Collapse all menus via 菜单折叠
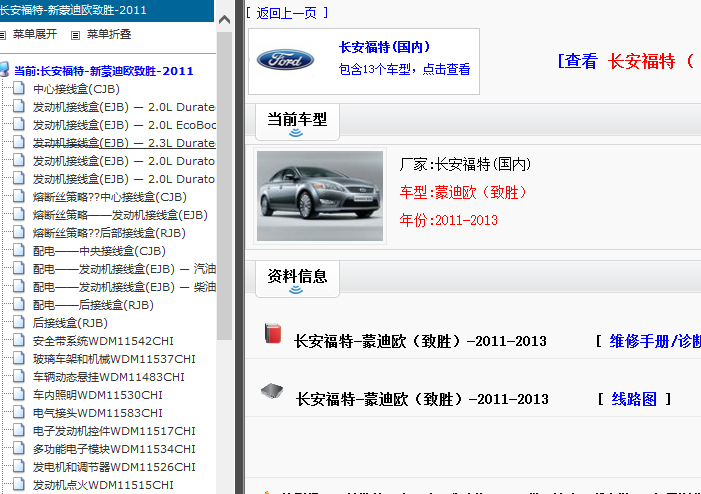 (109, 34)
